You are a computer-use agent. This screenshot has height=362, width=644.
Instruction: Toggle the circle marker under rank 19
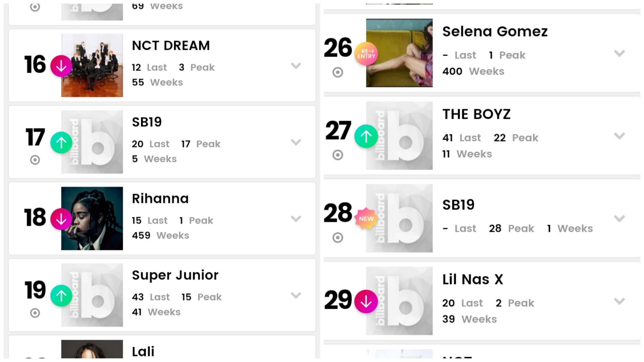point(35,313)
